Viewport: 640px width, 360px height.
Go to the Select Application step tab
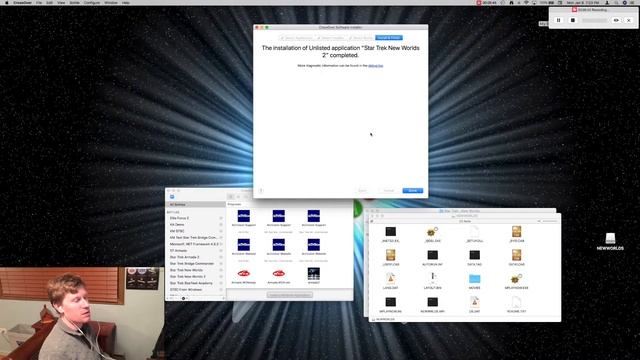click(x=297, y=38)
